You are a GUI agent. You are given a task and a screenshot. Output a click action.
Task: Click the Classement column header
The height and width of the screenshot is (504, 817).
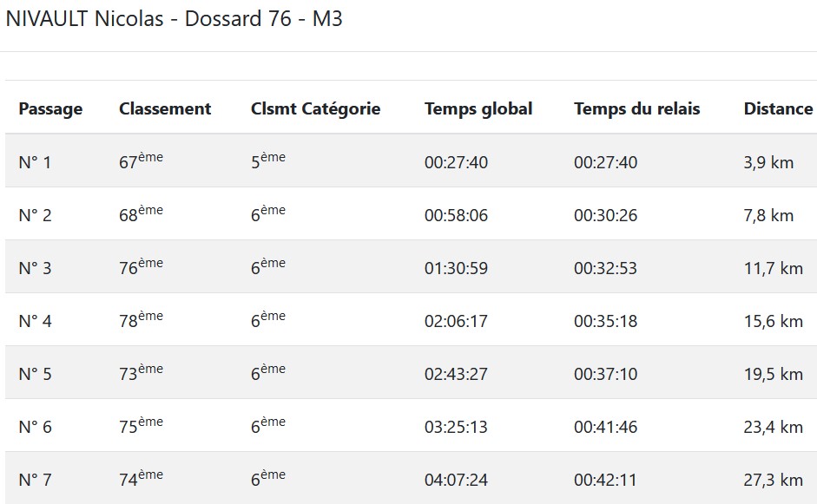(165, 108)
